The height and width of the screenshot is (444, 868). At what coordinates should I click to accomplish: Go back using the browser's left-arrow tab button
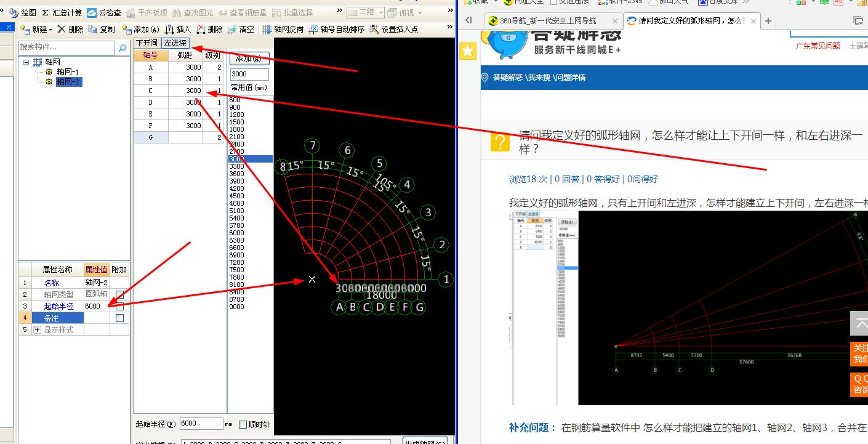[469, 20]
